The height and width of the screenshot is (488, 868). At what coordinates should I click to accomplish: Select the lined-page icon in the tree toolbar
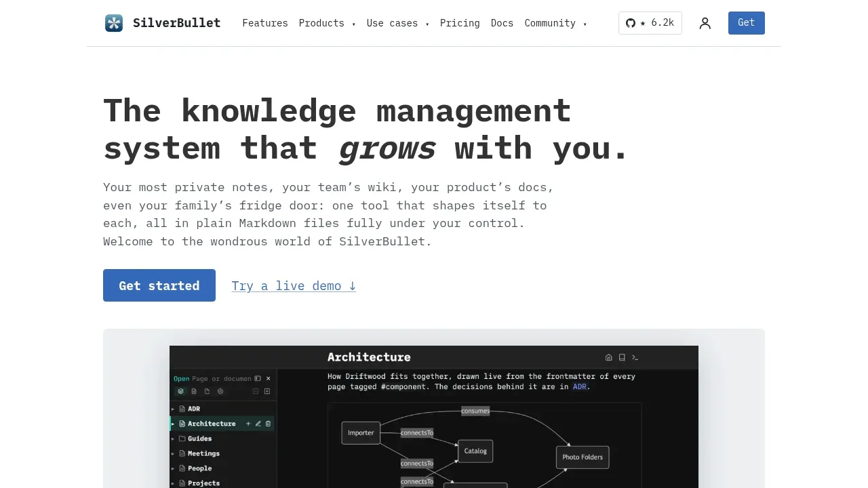coord(194,391)
